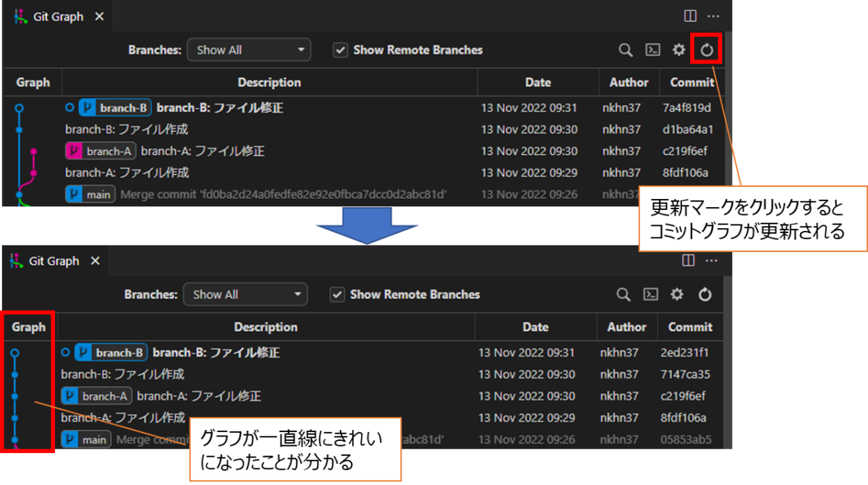Open the terminal icon in top panel
The height and width of the screenshot is (485, 868).
(x=652, y=50)
